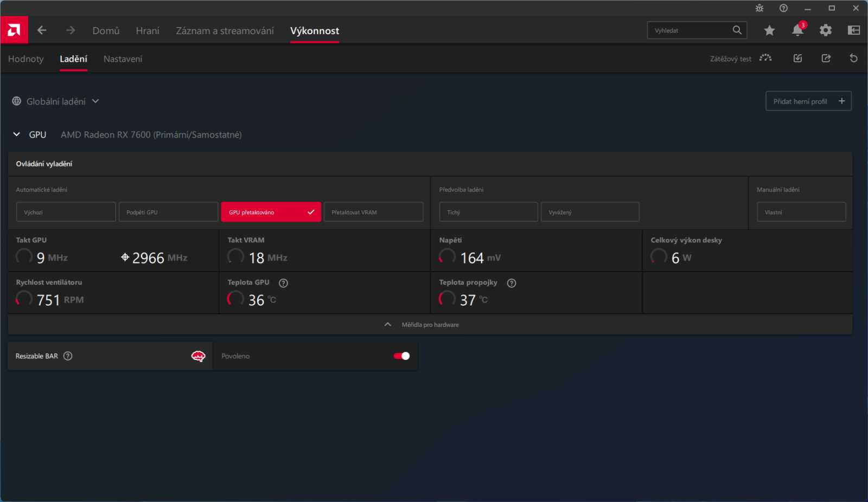Select GPU přetaktováno tuning option
This screenshot has width=868, height=502.
pos(271,212)
